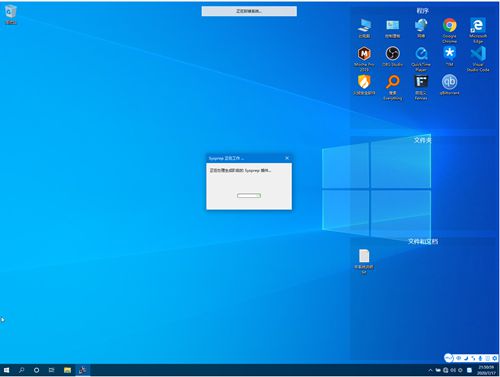Close the Sysprep working dialog
The width and height of the screenshot is (500, 377).
tap(287, 158)
